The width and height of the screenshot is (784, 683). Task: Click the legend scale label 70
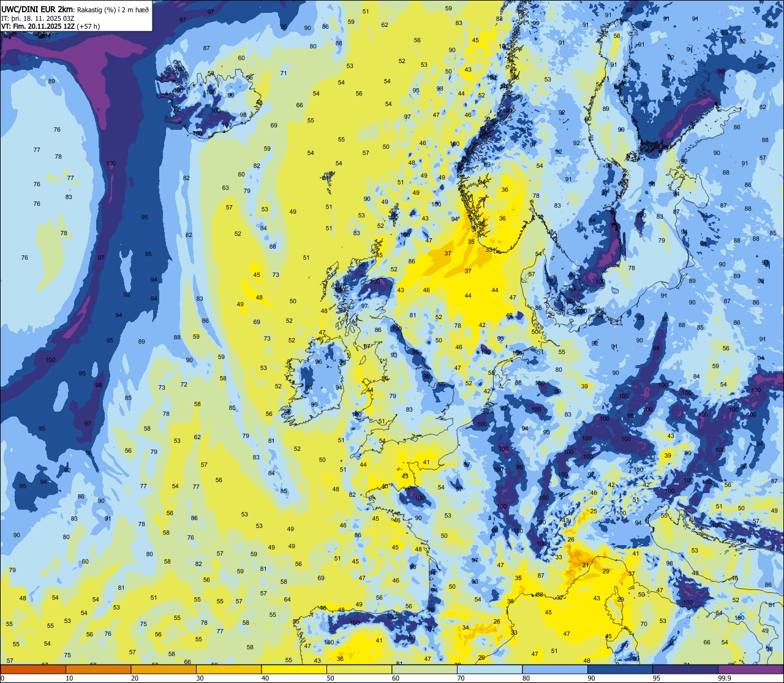461,678
